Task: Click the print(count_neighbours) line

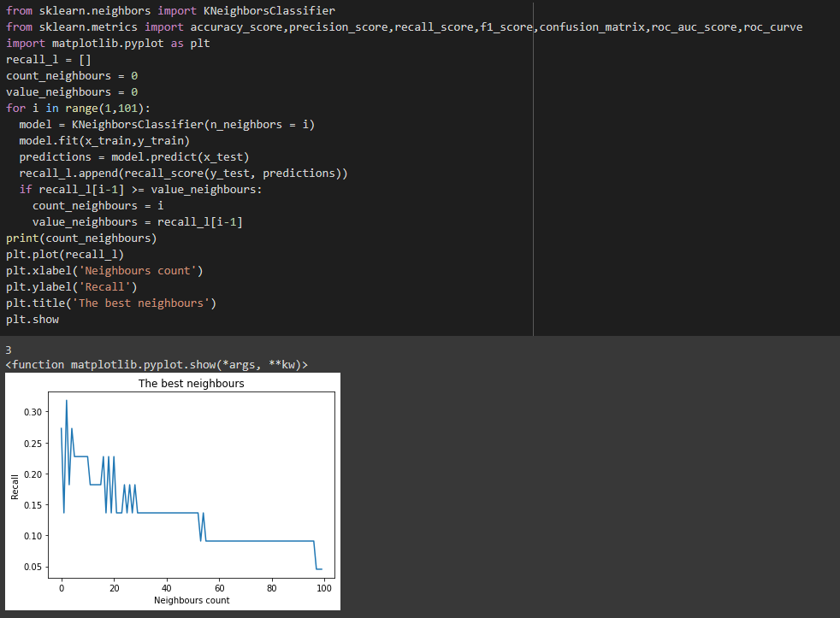Action: [81, 238]
